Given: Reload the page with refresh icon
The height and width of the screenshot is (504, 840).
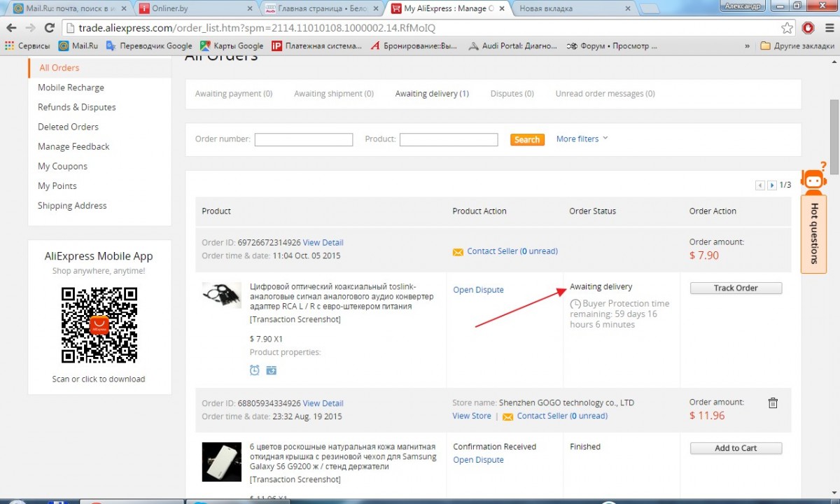Looking at the screenshot, I should [x=49, y=28].
